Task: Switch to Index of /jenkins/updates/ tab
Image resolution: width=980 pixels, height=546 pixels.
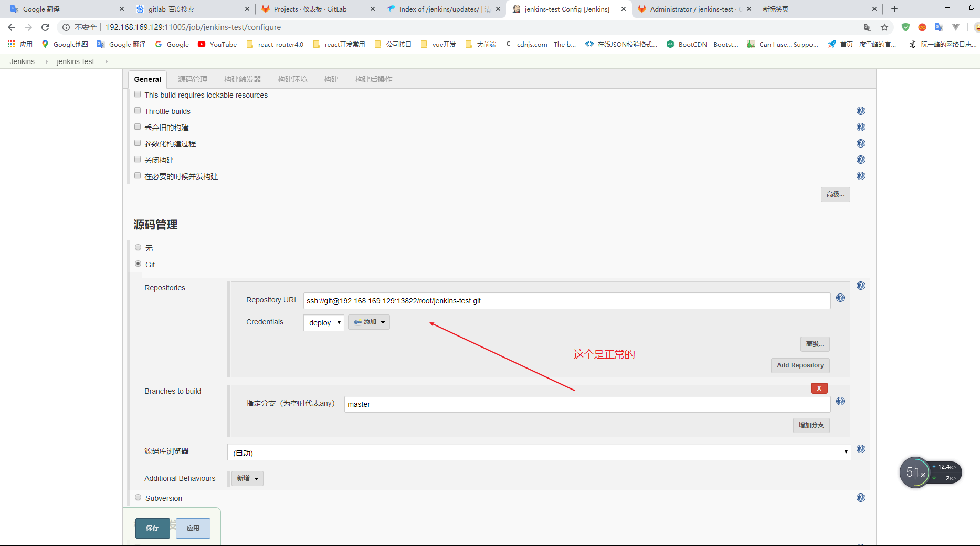Action: coord(443,9)
